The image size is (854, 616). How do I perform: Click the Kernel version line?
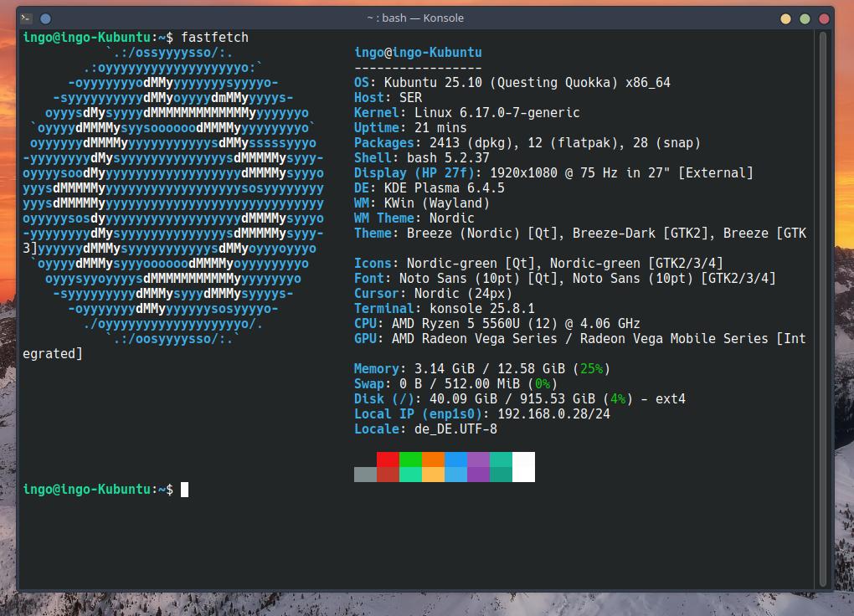point(466,113)
